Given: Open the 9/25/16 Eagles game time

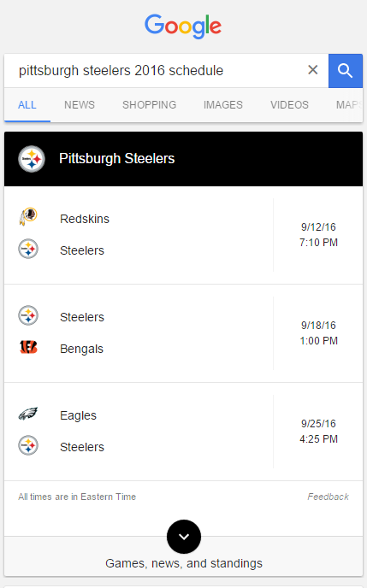Looking at the screenshot, I should (x=318, y=438).
